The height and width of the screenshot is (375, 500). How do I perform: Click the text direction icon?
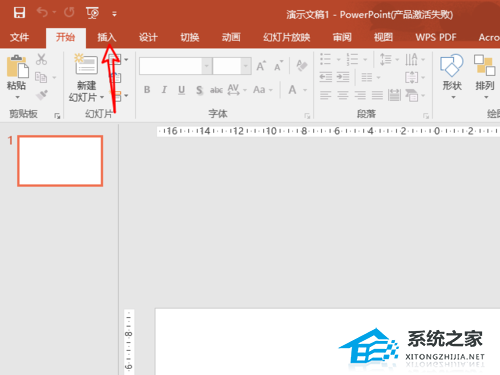[411, 59]
